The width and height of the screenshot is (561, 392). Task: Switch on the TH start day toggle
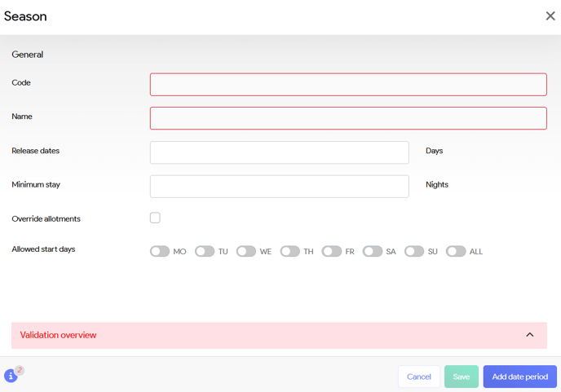click(289, 252)
